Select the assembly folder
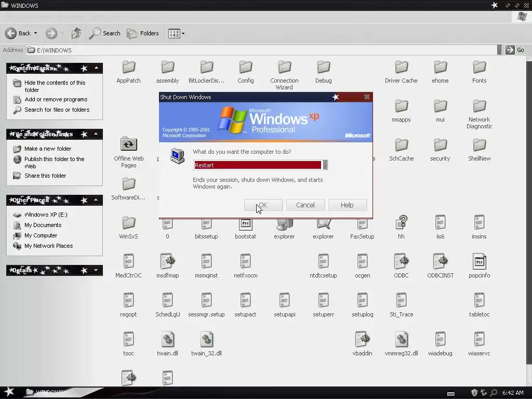The image size is (532, 399). [x=167, y=72]
